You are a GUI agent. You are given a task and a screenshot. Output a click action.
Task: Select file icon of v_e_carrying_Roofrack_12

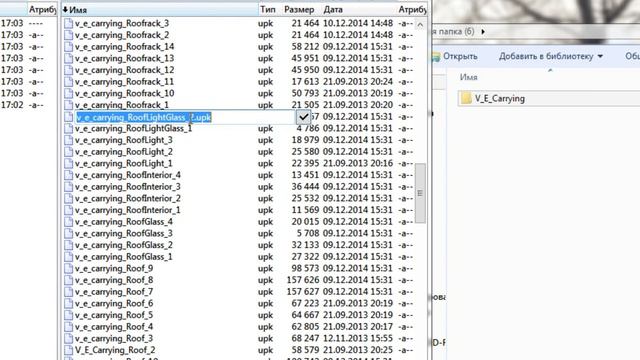(x=69, y=70)
